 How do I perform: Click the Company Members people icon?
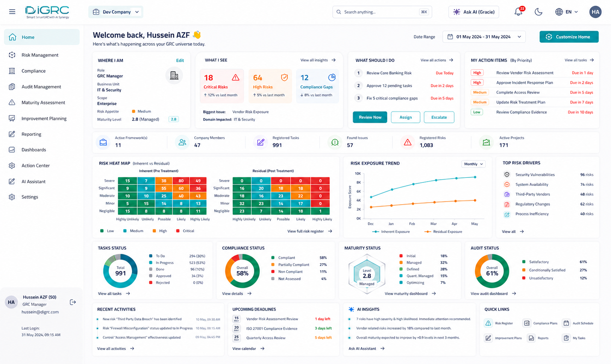[x=182, y=142]
